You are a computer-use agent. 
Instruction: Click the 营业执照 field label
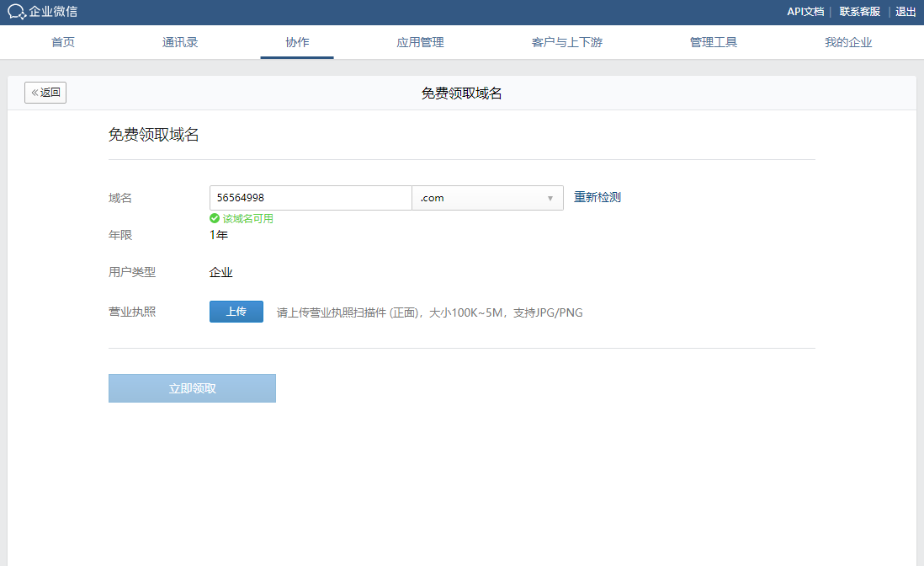click(132, 312)
